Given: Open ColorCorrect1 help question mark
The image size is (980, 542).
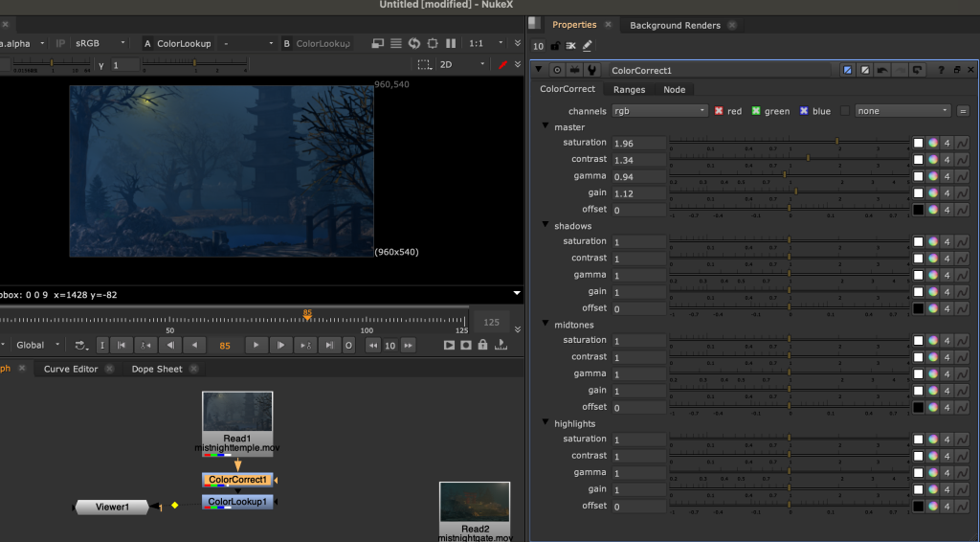Looking at the screenshot, I should [941, 70].
